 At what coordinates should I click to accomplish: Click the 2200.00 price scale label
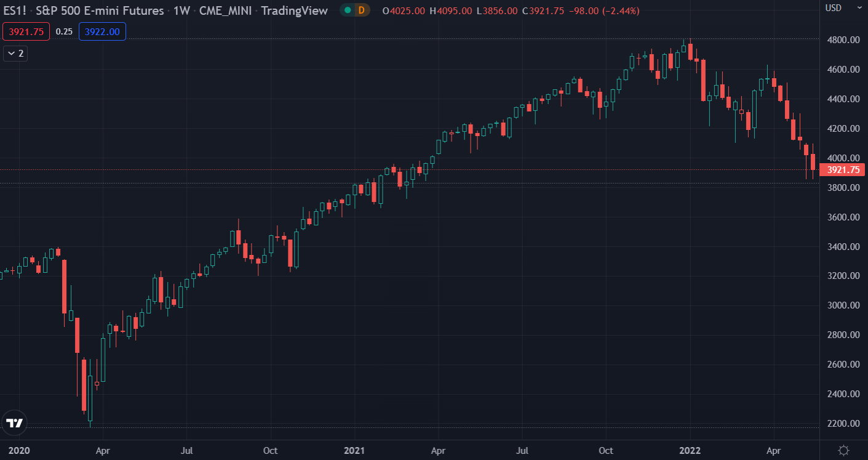(x=843, y=424)
